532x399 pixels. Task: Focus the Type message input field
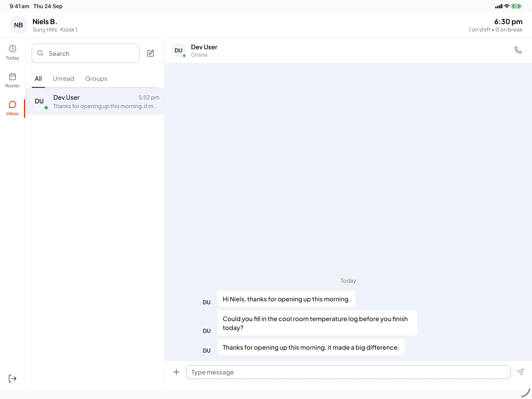point(348,372)
